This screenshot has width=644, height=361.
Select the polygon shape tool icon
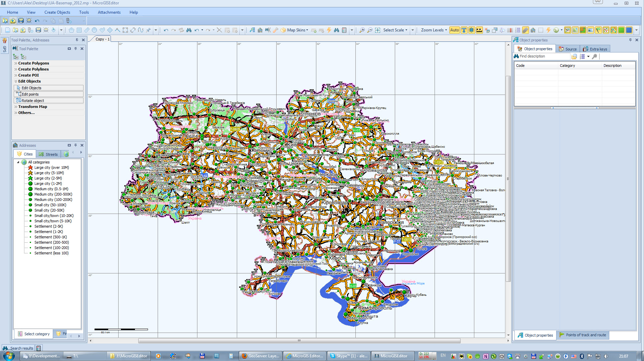coord(71,30)
